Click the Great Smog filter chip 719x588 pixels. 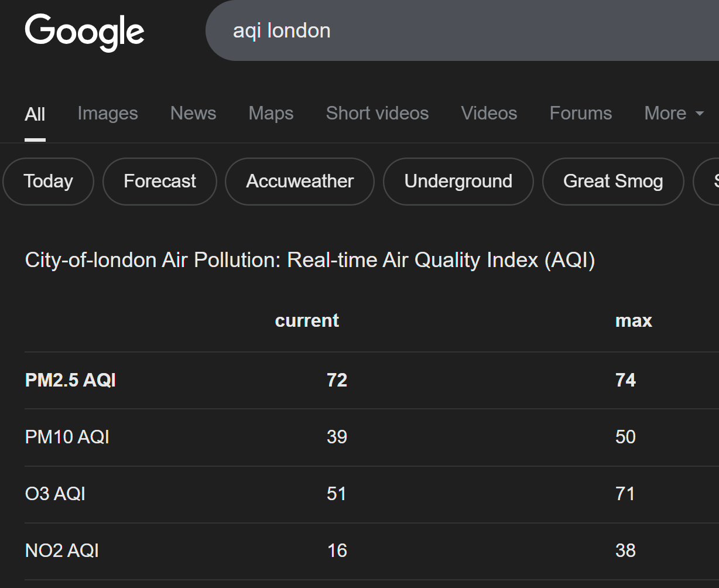click(613, 182)
